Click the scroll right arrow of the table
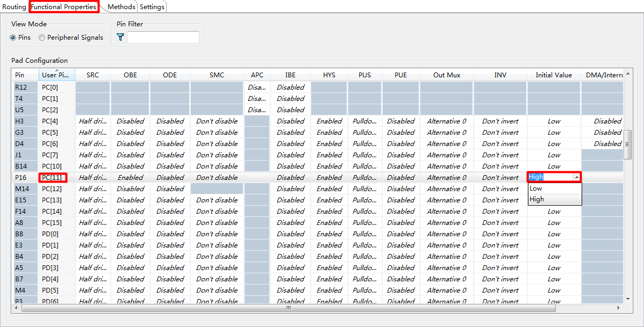The height and width of the screenshot is (327, 644). 619,308
